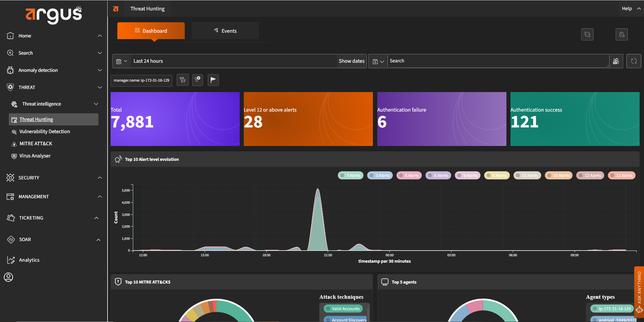The width and height of the screenshot is (644, 322).
Task: Open the user profile icon in sidebar
Action: (x=8, y=277)
